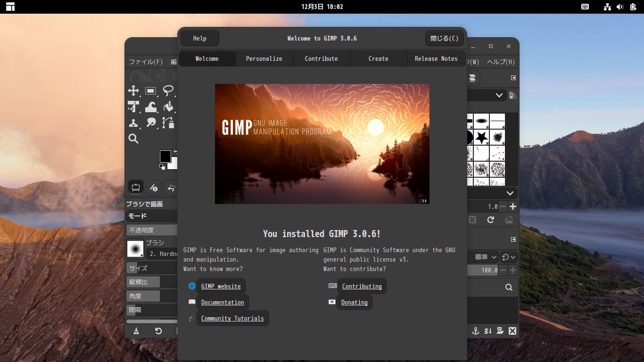644x362 pixels.
Task: Select the Rectangle Select tool
Action: pyautogui.click(x=151, y=90)
